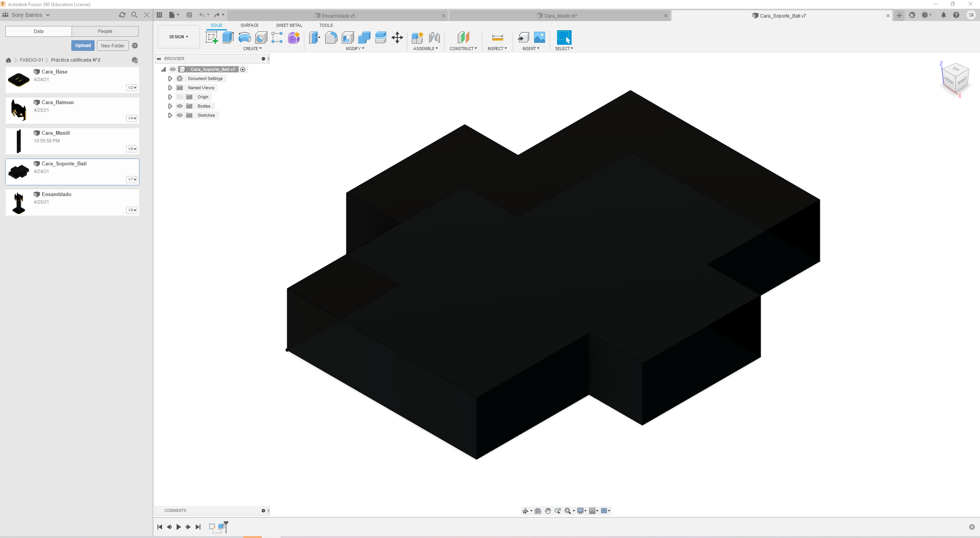Toggle visibility of Bodies folder
980x538 pixels.
click(180, 106)
